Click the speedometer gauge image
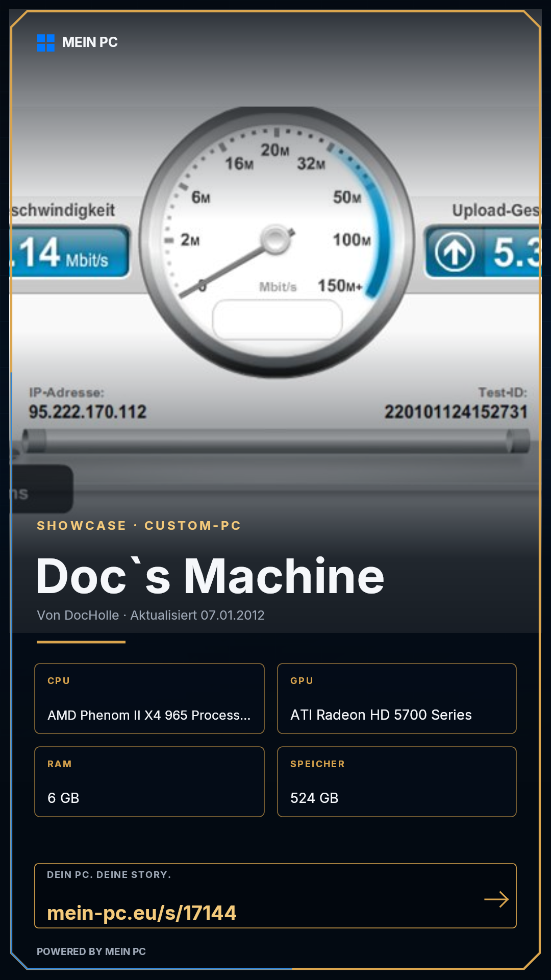 coord(276,242)
